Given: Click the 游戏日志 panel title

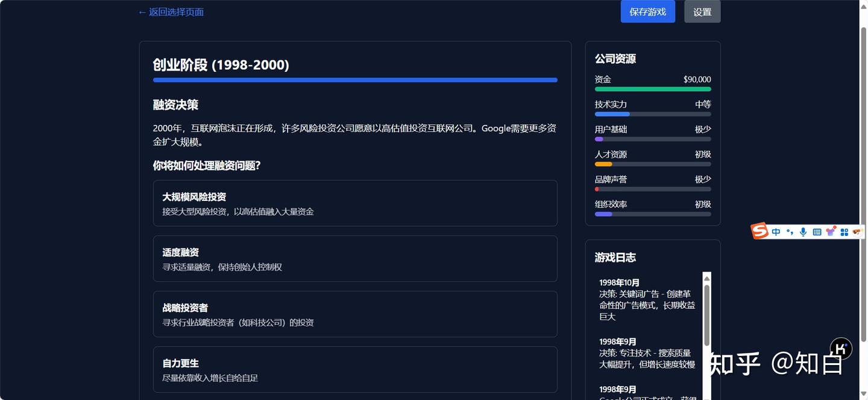Looking at the screenshot, I should [x=615, y=258].
